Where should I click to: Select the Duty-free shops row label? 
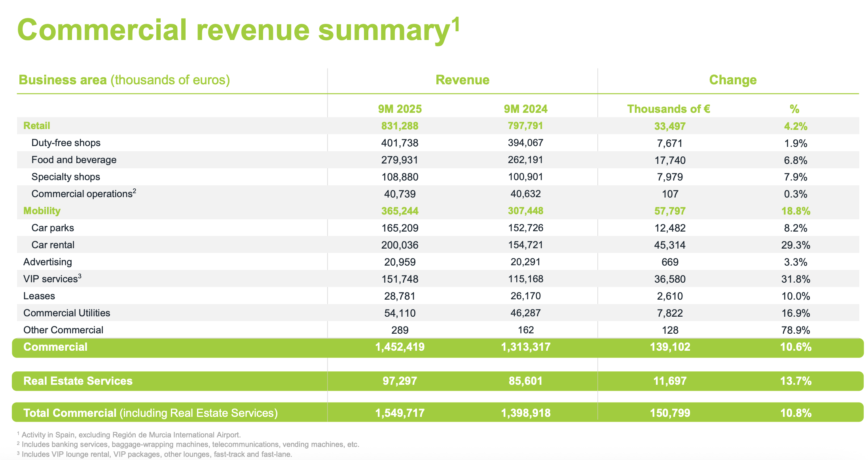[x=66, y=143]
